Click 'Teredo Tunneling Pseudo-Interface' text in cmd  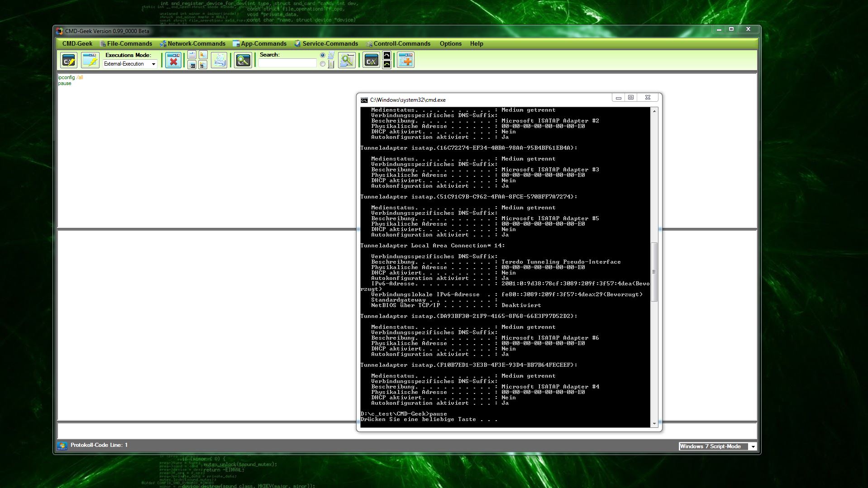[x=561, y=262]
